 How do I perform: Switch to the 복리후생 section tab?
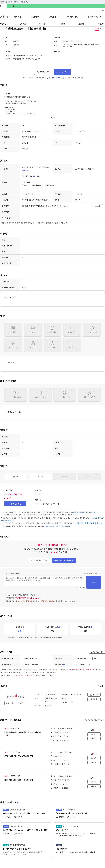coord(62,24)
